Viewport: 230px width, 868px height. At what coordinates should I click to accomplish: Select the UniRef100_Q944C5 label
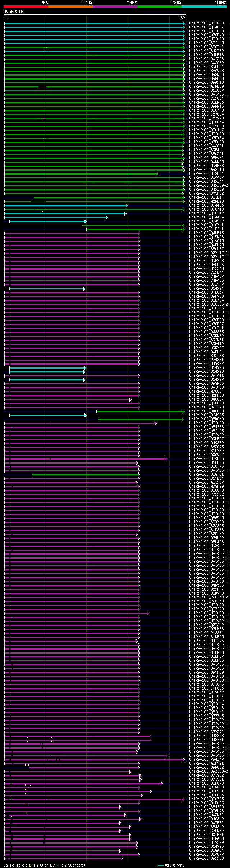206,205
